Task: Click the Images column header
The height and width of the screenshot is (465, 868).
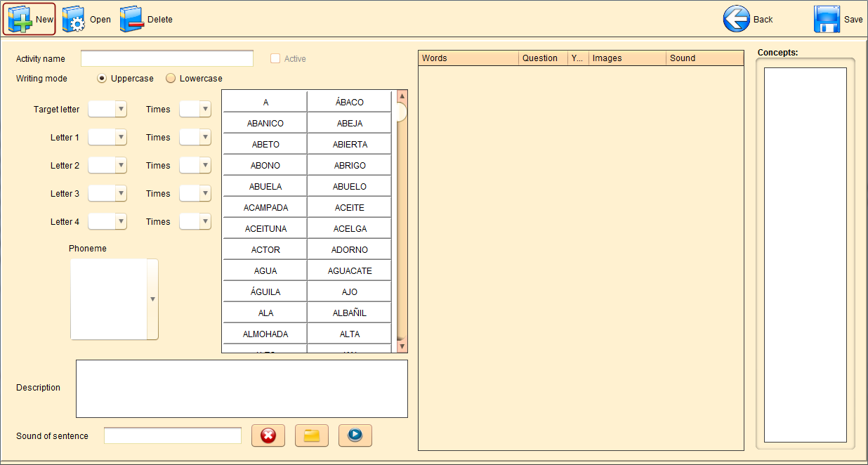Action: point(628,58)
